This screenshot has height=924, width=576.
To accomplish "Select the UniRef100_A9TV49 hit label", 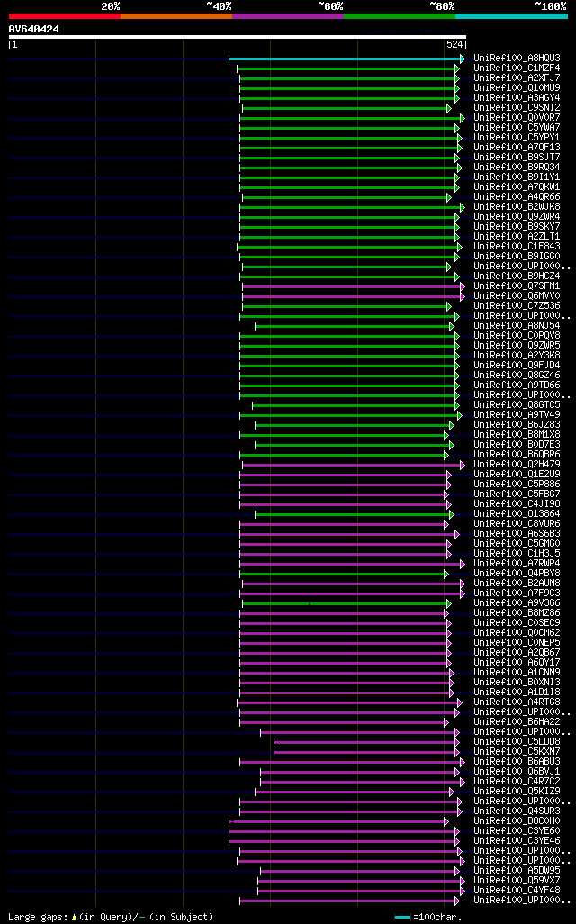I will 517,415.
